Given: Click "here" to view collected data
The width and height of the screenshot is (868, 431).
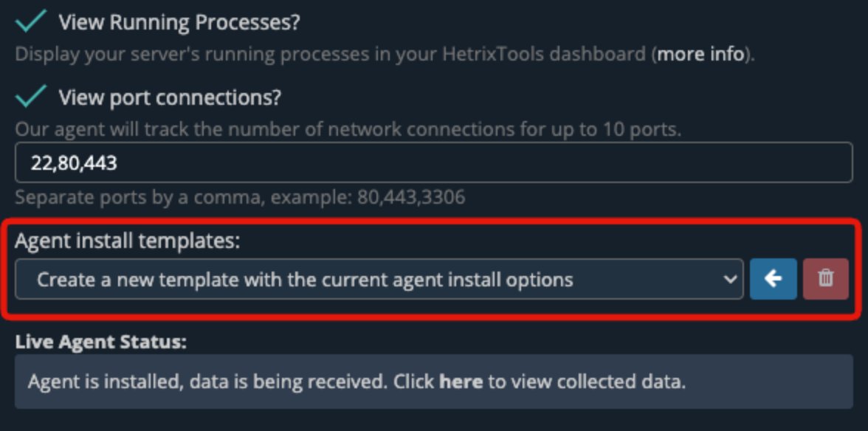Looking at the screenshot, I should coord(461,382).
